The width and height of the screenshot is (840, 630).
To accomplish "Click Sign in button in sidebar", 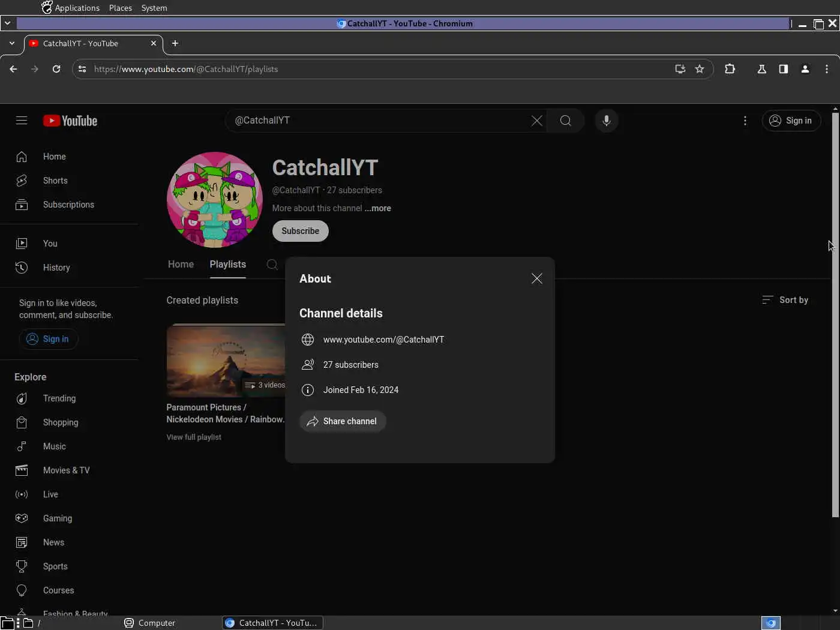I will (x=48, y=339).
